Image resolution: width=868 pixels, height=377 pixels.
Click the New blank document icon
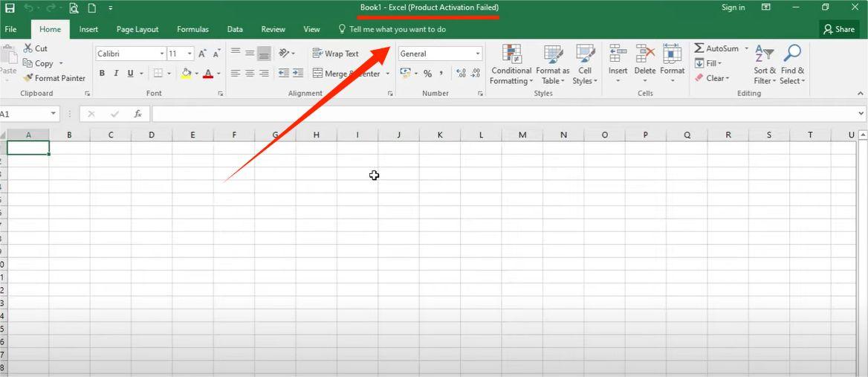point(92,7)
